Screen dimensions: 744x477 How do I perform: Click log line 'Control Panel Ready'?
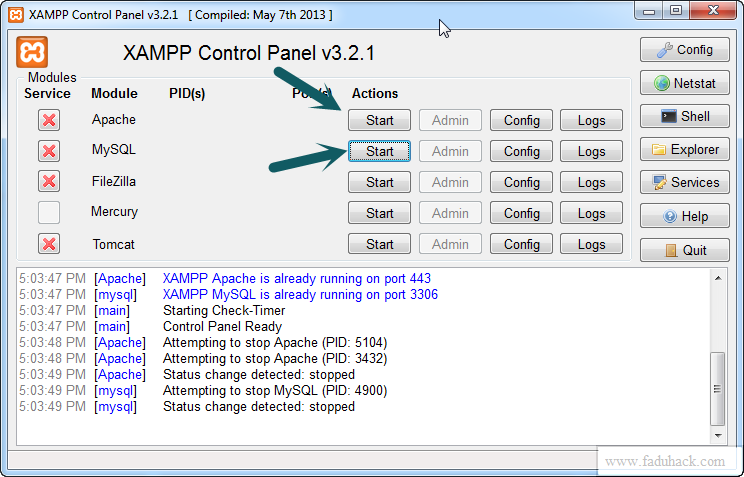pos(223,327)
